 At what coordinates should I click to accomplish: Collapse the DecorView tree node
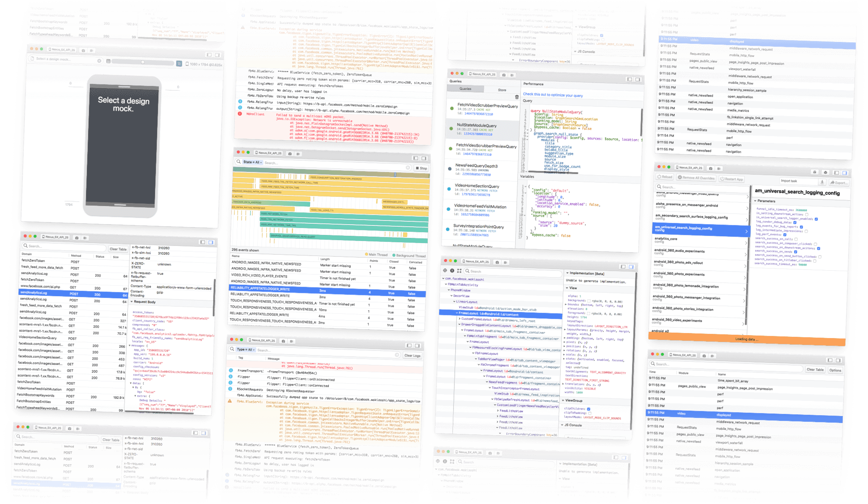pyautogui.click(x=451, y=296)
